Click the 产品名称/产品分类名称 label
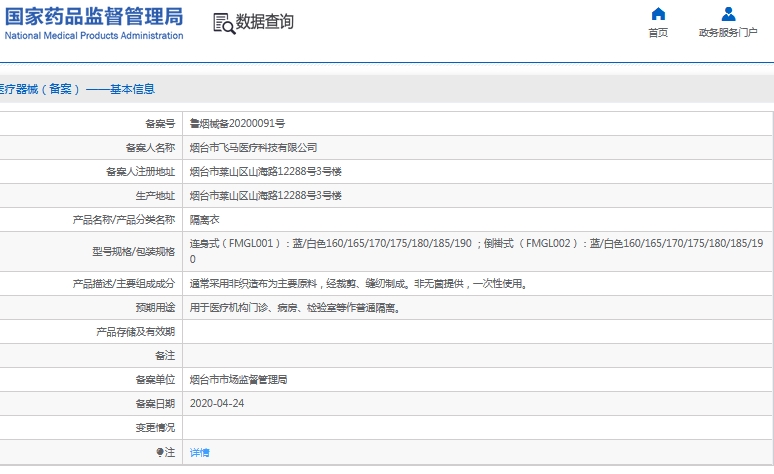 click(x=123, y=220)
